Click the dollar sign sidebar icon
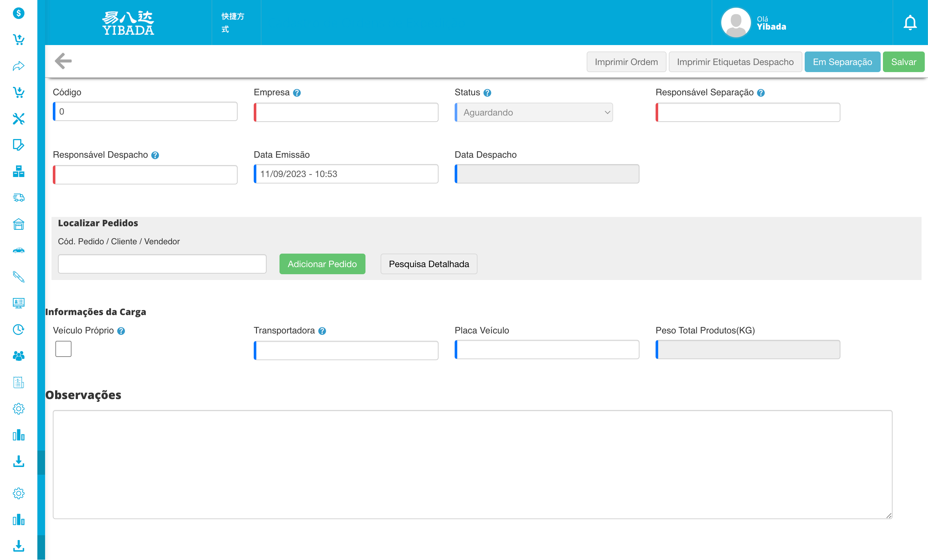The height and width of the screenshot is (560, 928). (x=18, y=13)
